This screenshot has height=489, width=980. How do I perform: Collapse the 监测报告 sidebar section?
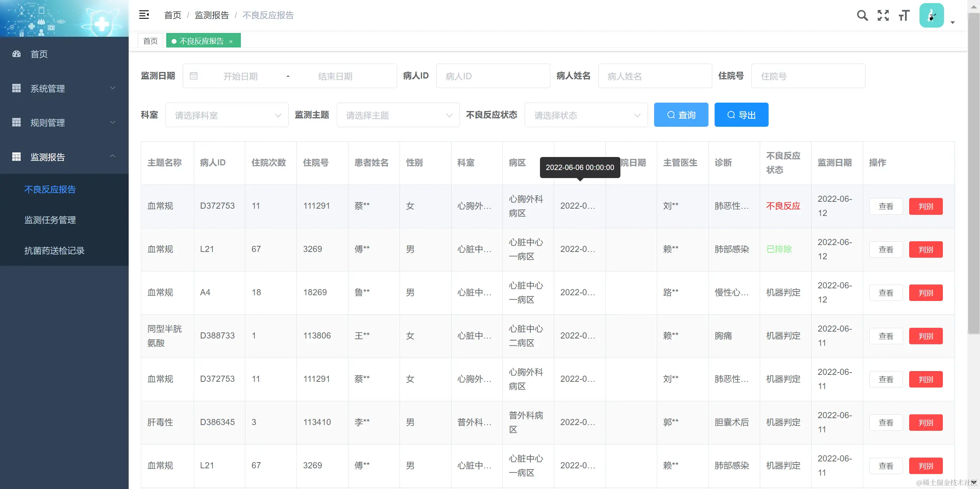[x=112, y=157]
